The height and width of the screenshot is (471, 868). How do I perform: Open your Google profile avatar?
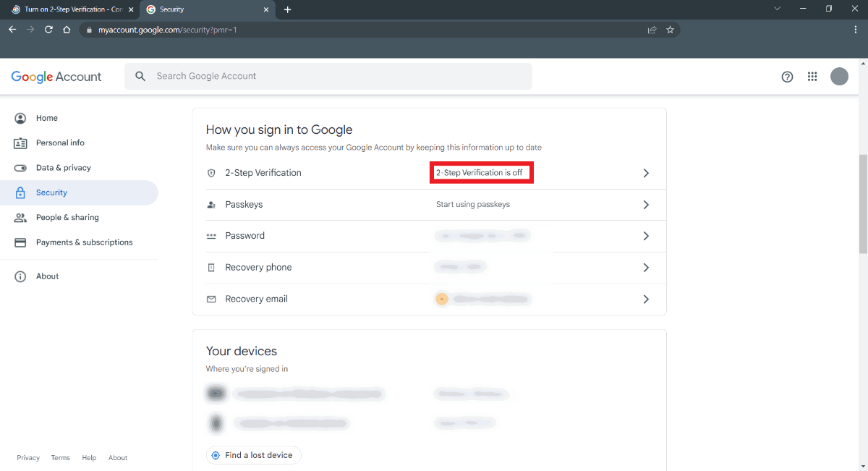pos(839,76)
